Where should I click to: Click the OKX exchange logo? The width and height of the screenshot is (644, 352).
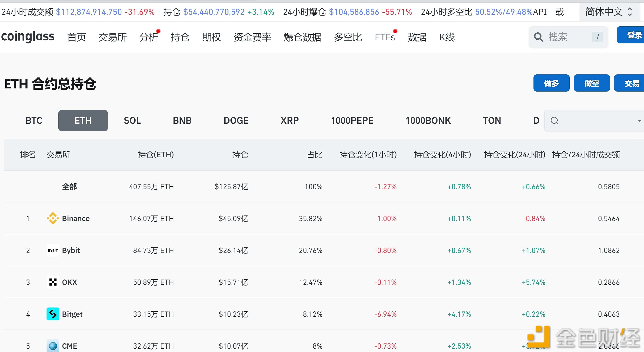53,282
